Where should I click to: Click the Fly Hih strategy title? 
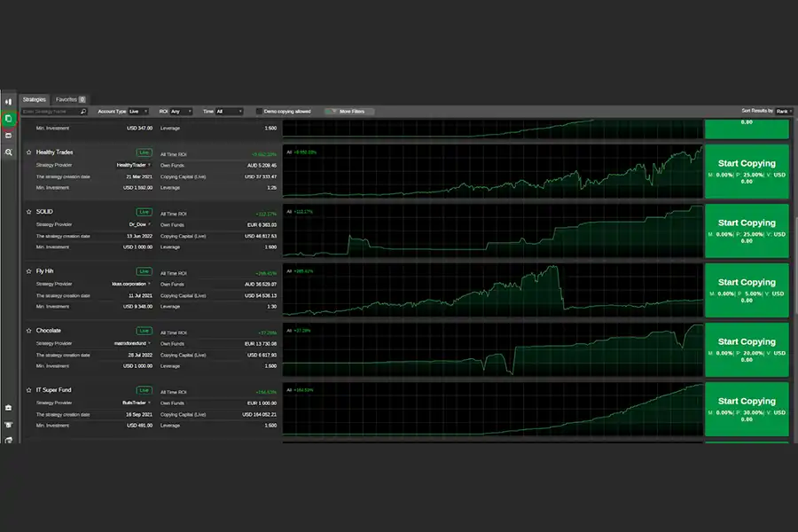45,271
